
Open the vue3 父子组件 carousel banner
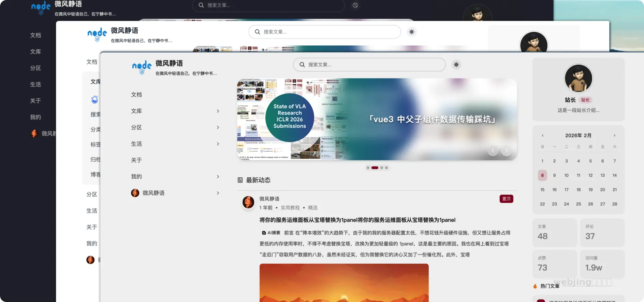coord(377,119)
